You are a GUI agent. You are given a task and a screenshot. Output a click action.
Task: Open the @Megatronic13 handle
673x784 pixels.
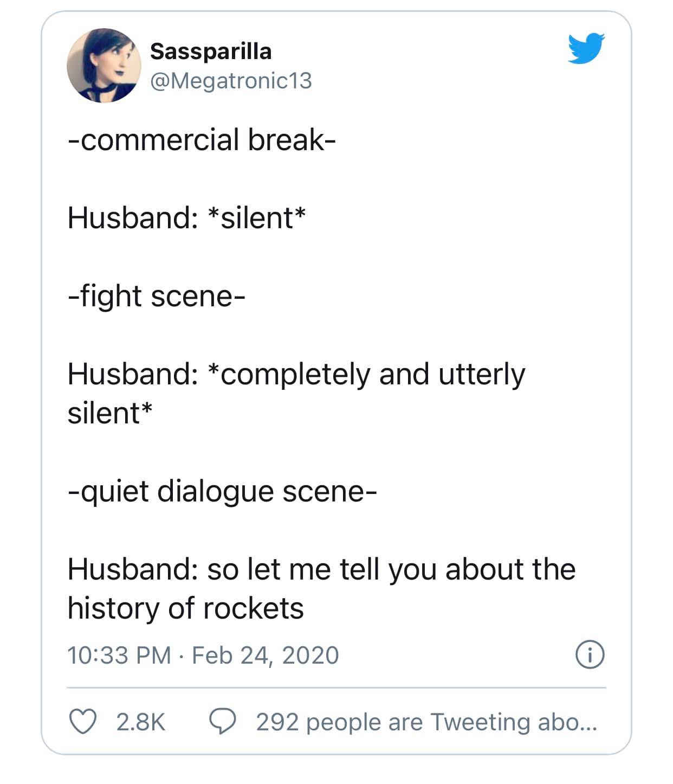tap(231, 81)
